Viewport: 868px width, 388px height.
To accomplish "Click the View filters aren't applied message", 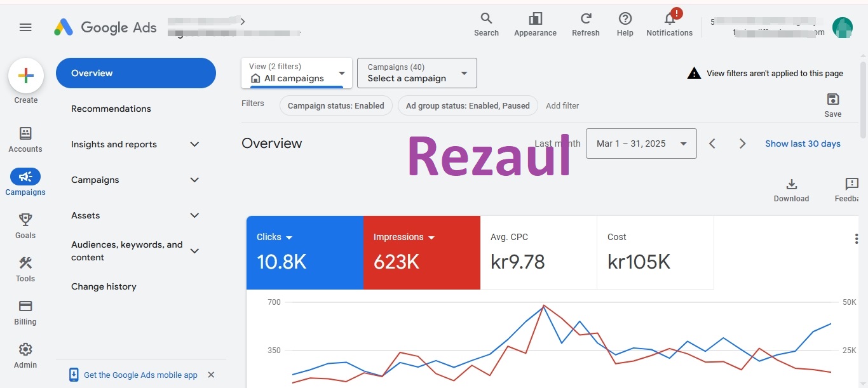I will click(775, 73).
